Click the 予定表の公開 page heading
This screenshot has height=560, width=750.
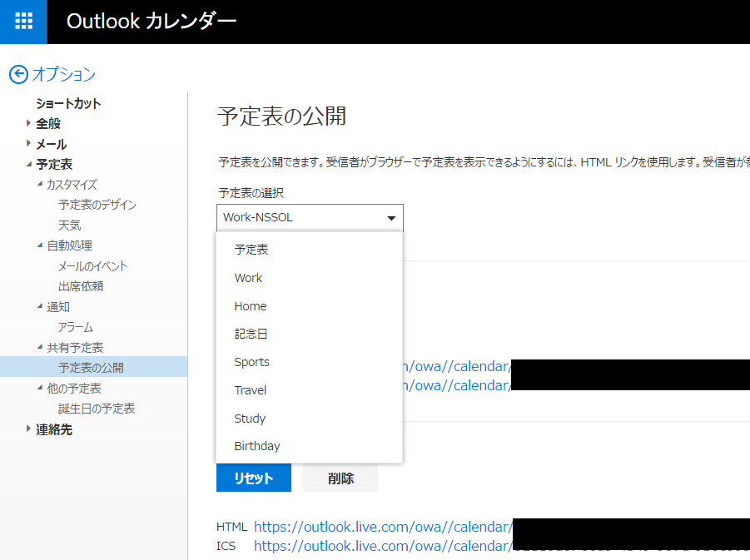click(281, 116)
